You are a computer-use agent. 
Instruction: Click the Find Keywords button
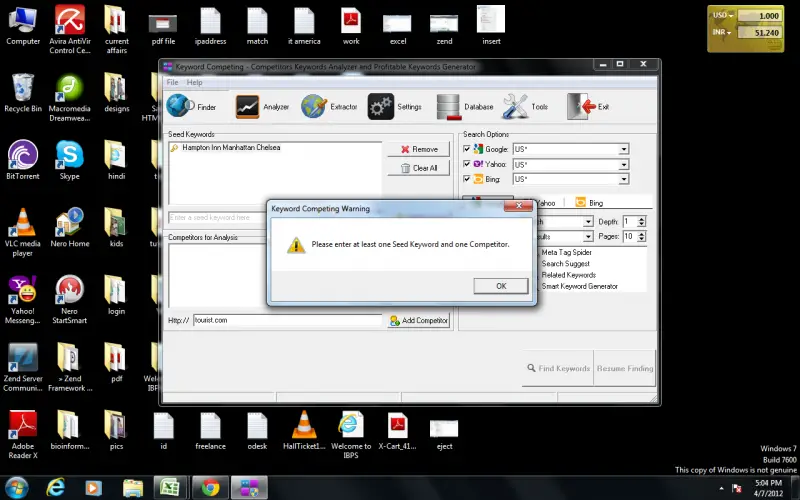[x=558, y=368]
